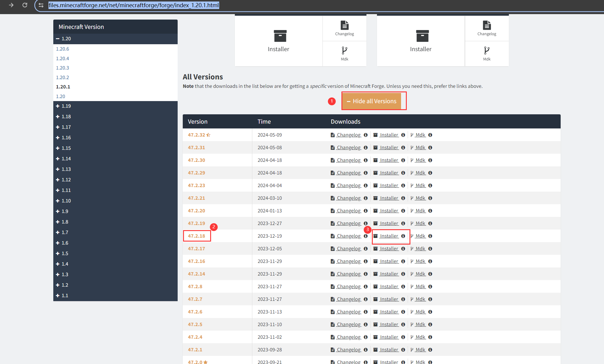Image resolution: width=604 pixels, height=364 pixels.
Task: Select the 1.20.1 sidebar entry
Action: [63, 87]
